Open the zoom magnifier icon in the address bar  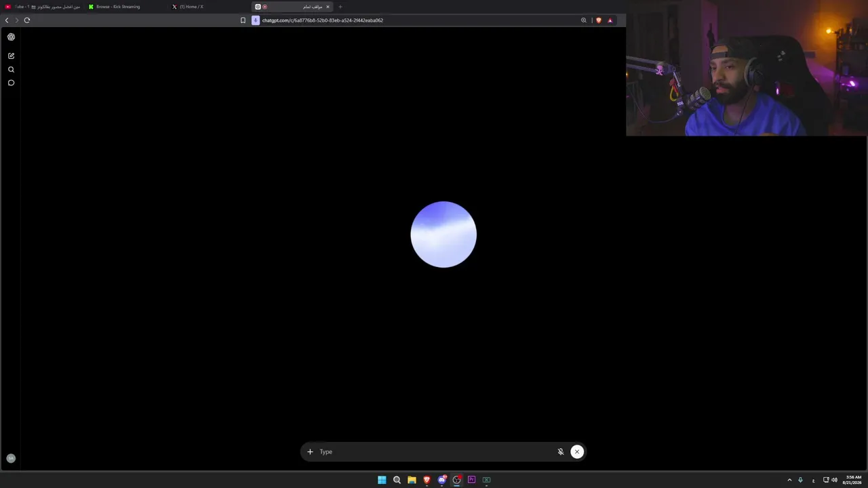point(583,20)
